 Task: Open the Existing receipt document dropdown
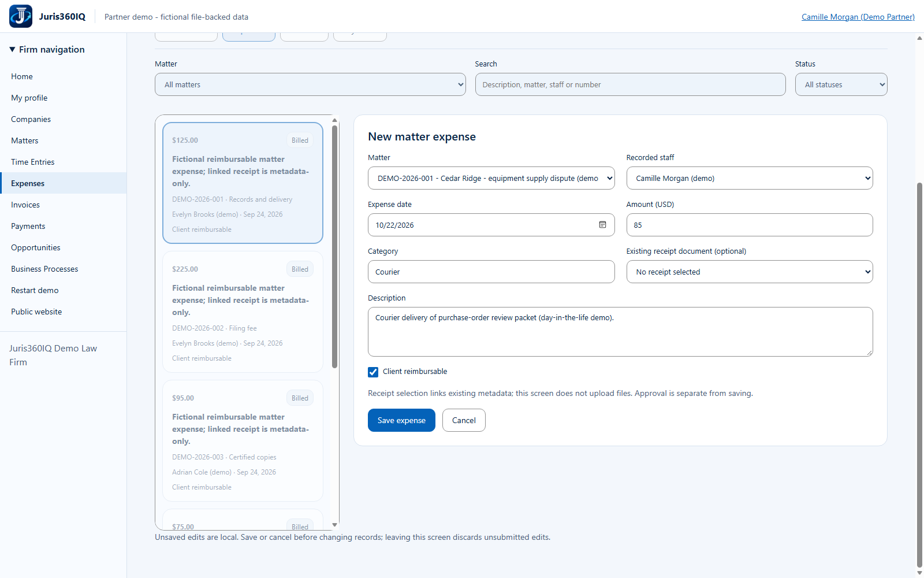tap(750, 272)
